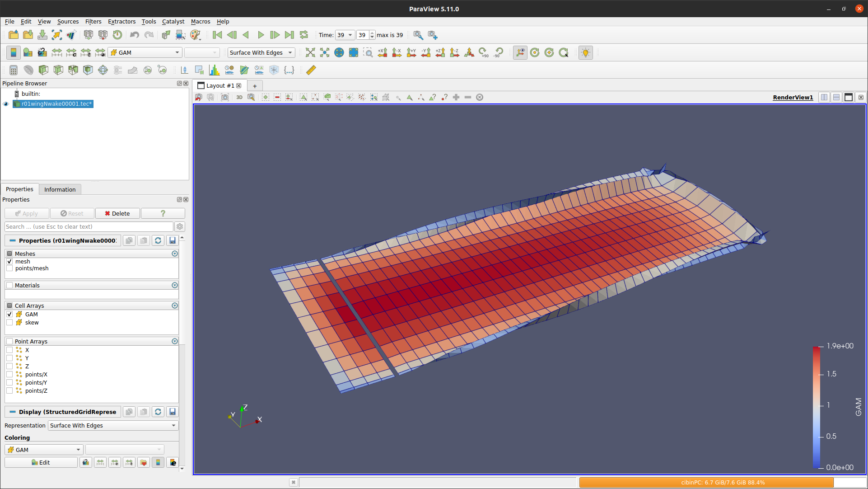This screenshot has height=489, width=868.
Task: Hide the r01wingNwake00001.tec source visibility eye
Action: pyautogui.click(x=6, y=104)
